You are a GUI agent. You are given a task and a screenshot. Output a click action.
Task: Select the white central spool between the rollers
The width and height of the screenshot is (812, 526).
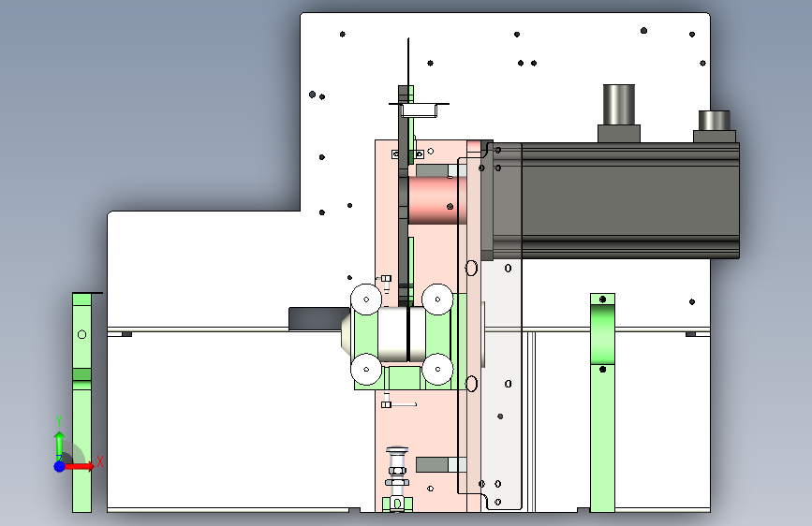402,334
